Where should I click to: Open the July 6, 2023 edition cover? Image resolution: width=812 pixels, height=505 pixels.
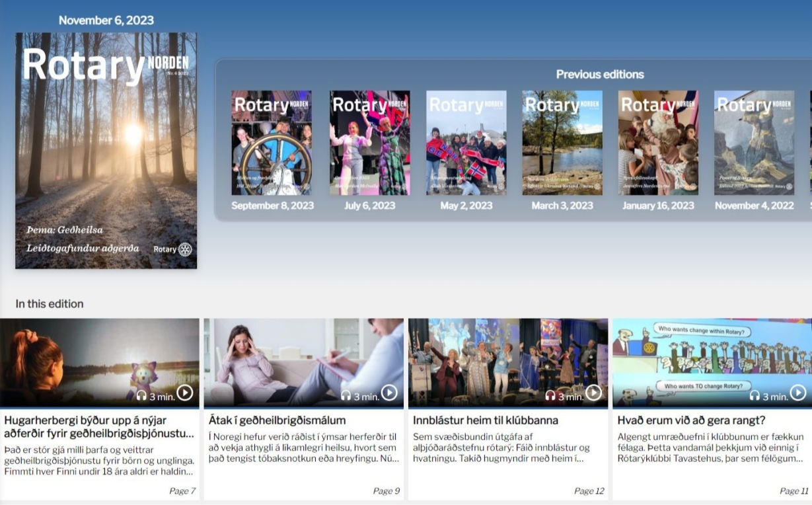pyautogui.click(x=370, y=143)
